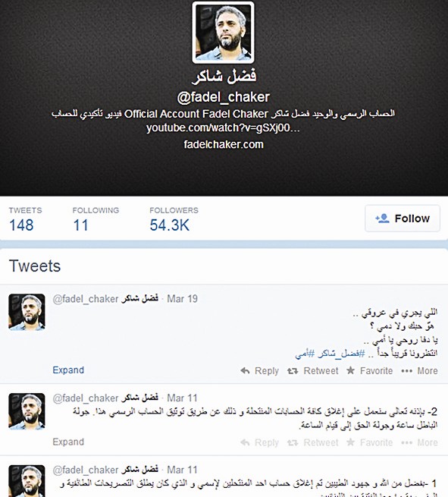Screen dimensions: 448x497
Task: Click the Mar 19 timestamp of first tweet
Action: [x=182, y=299]
